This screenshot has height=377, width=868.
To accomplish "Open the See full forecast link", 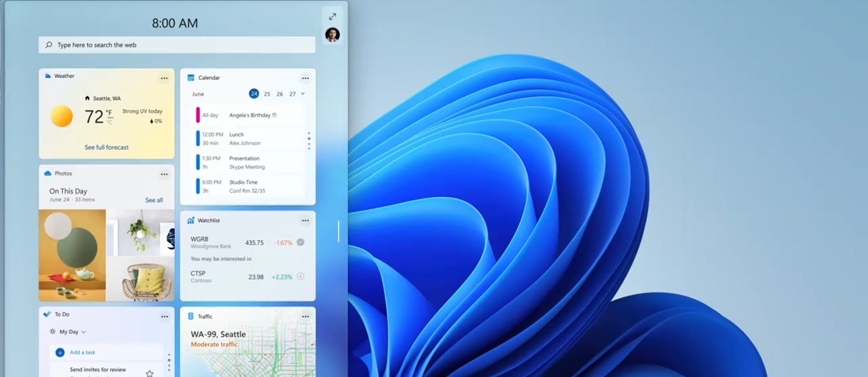I will (106, 147).
